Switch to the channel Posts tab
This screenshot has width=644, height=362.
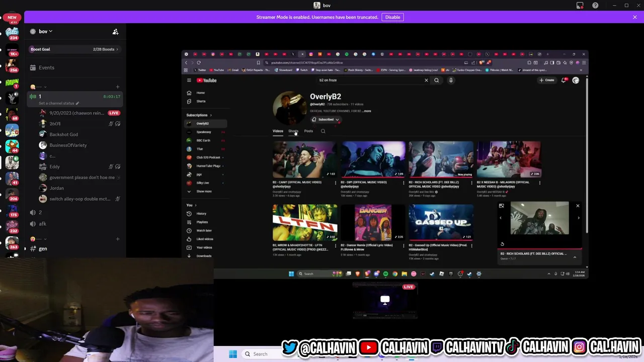tap(308, 131)
